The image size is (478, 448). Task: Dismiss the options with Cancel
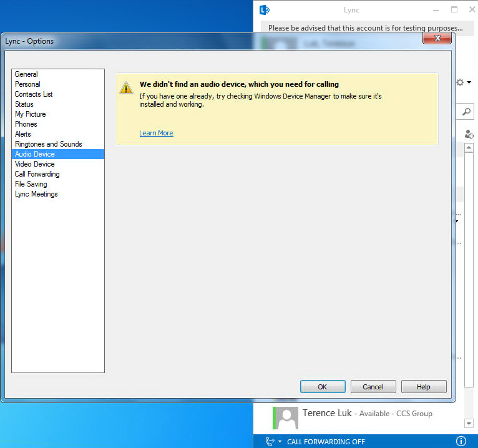click(373, 387)
